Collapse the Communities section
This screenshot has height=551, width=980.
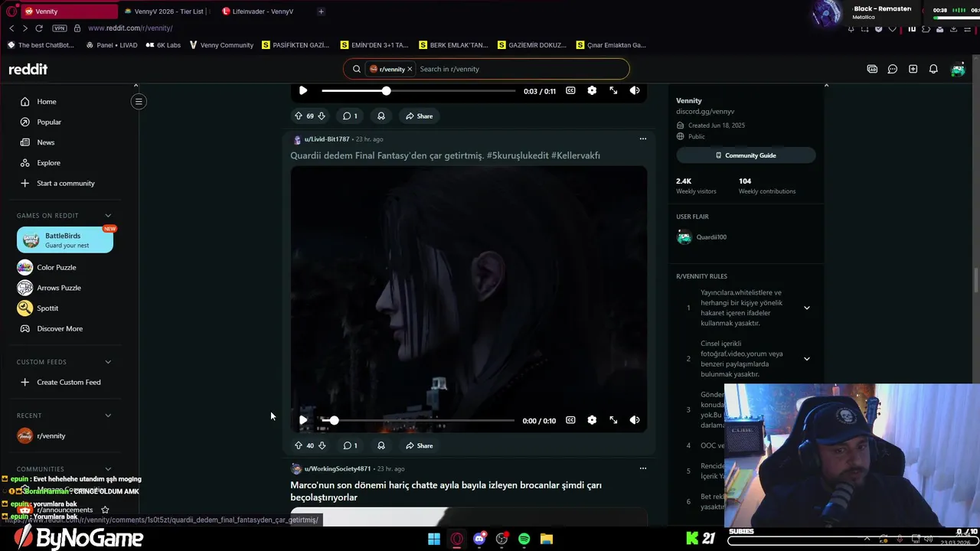(108, 469)
